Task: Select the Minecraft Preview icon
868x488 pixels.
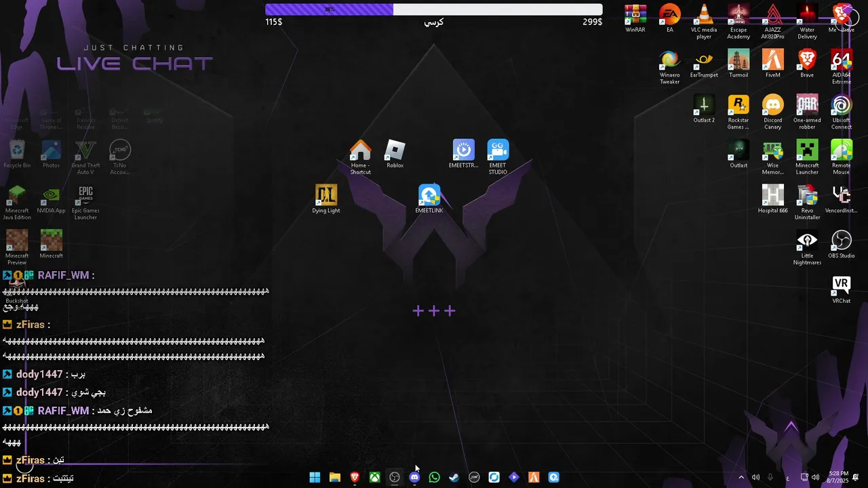Action: pyautogui.click(x=17, y=248)
